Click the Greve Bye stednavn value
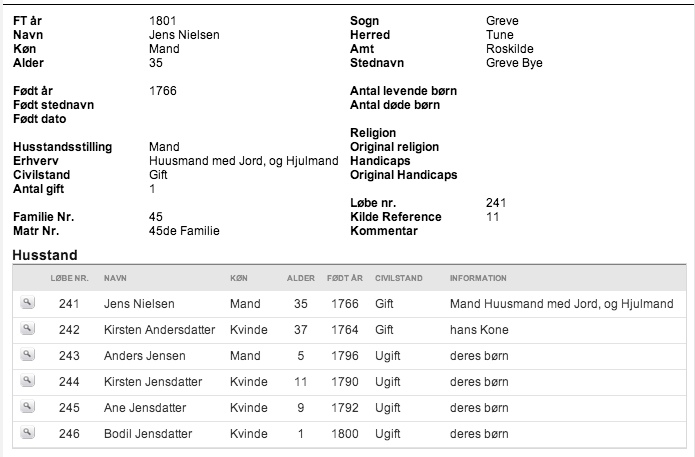 [x=514, y=63]
